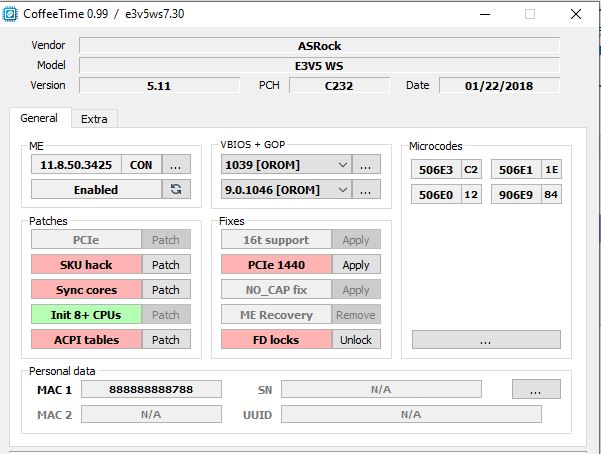Open the 1039 [OROM] VBIOS dropdown
This screenshot has width=601, height=454.
tap(286, 165)
